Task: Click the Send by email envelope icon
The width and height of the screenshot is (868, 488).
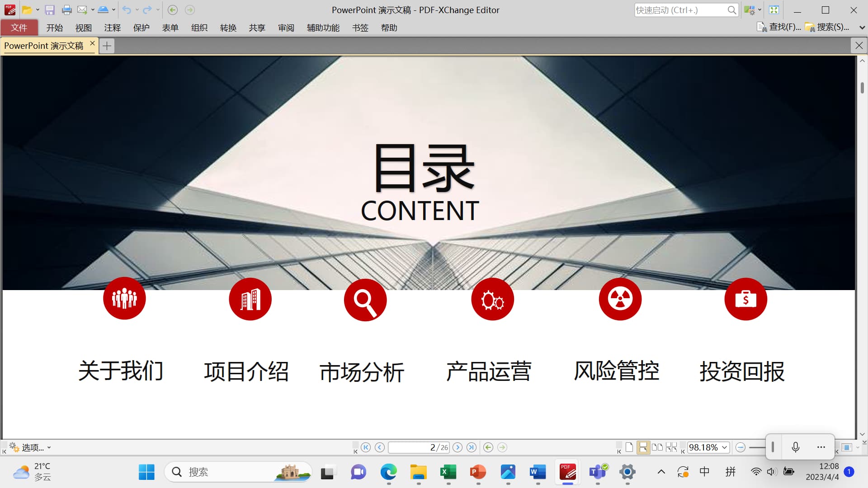Action: click(x=82, y=10)
